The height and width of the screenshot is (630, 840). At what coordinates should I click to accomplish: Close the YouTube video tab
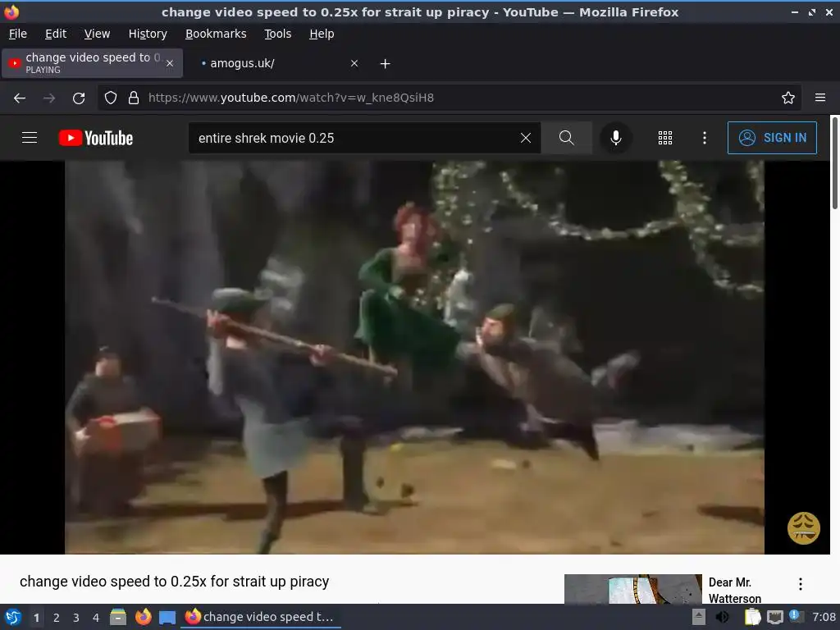tap(170, 63)
